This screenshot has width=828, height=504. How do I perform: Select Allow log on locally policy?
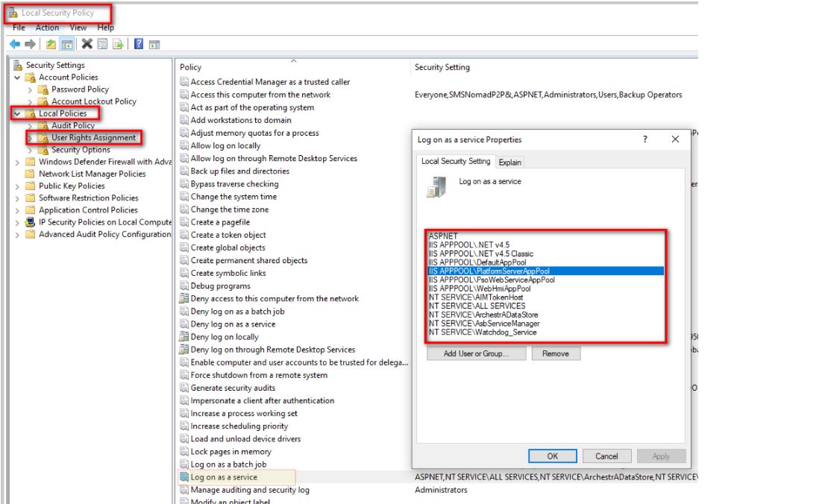[x=225, y=145]
